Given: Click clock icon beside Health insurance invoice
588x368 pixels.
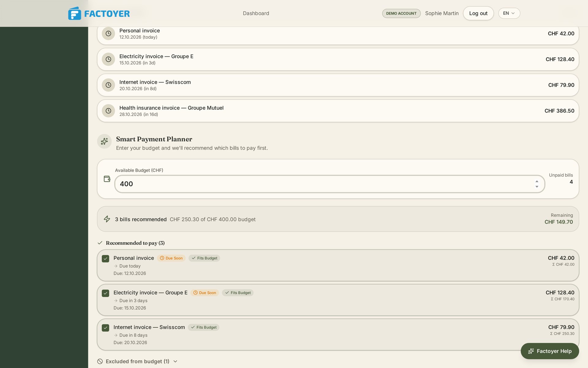Looking at the screenshot, I should coord(108,111).
